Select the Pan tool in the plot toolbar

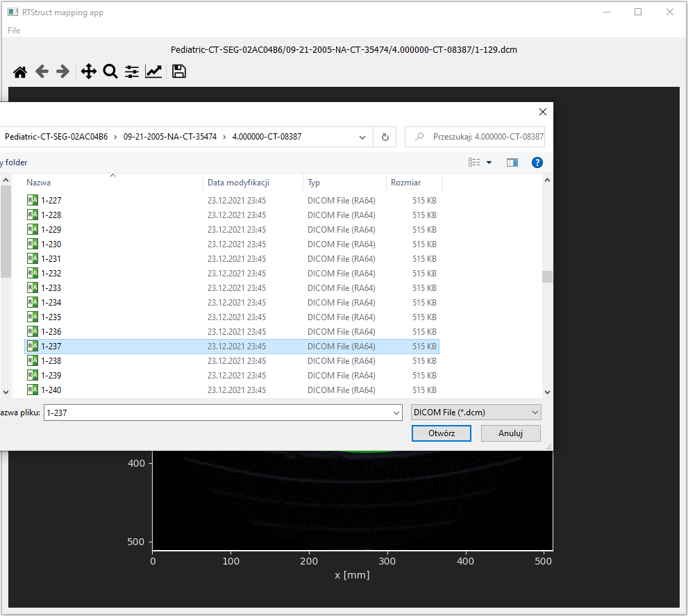pos(89,71)
